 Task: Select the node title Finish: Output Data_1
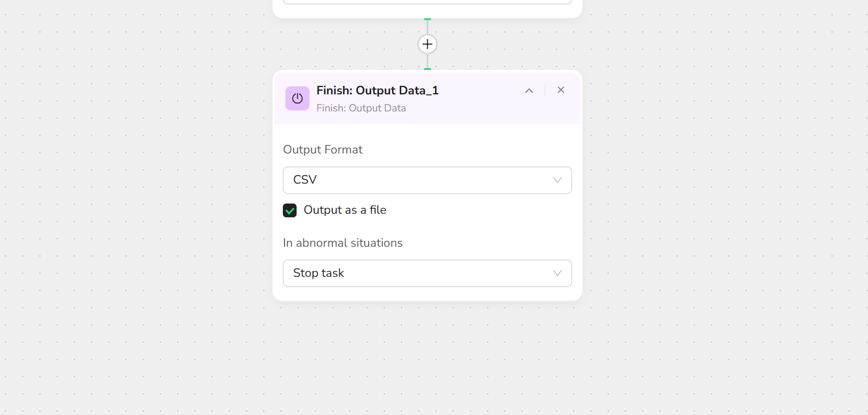click(x=377, y=90)
